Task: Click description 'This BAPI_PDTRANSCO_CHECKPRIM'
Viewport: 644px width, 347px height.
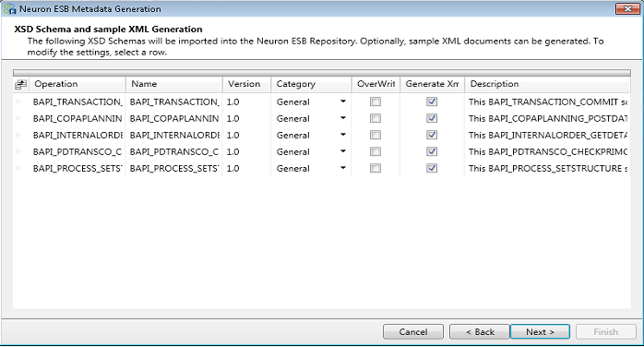Action: 548,152
